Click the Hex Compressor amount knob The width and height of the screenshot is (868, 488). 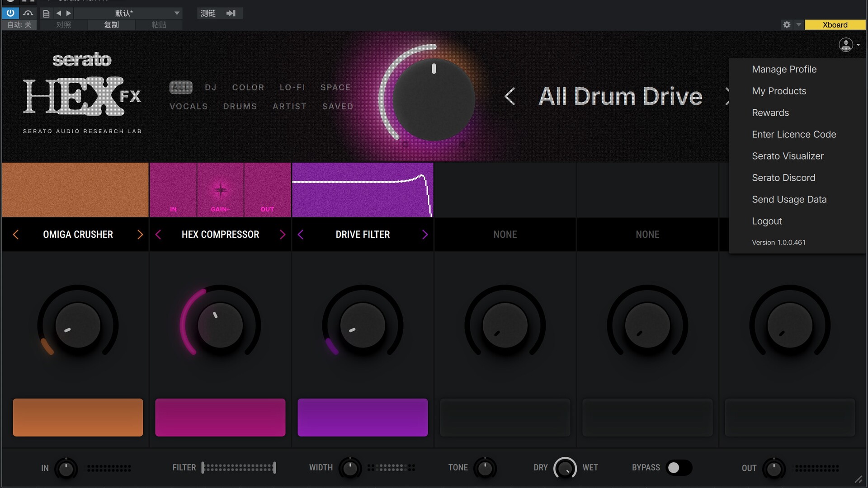click(x=220, y=325)
